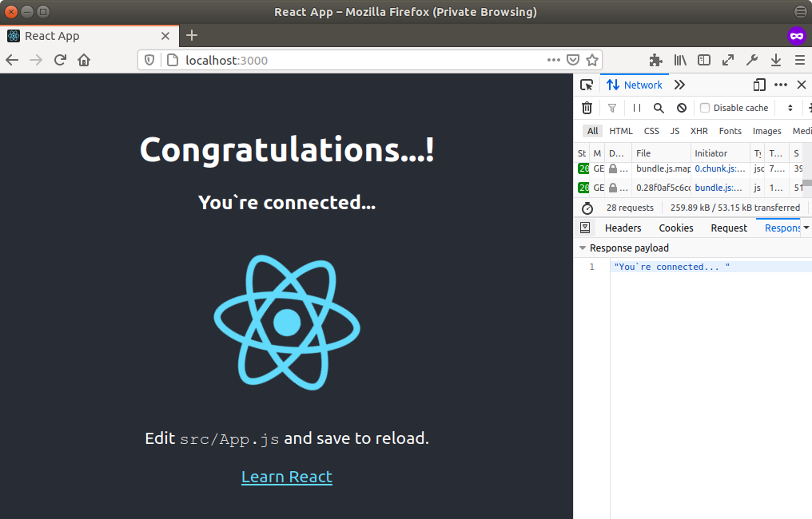Collapse the Response payload section

tap(582, 248)
